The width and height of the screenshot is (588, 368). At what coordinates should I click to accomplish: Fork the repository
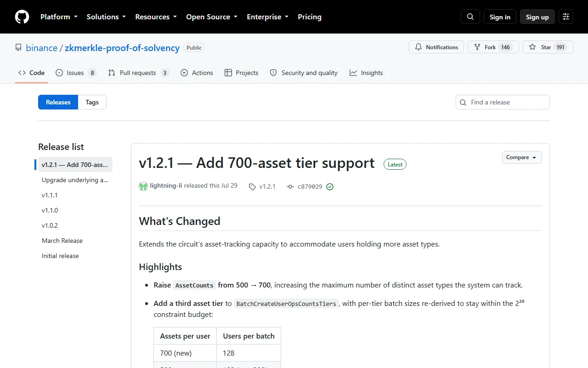coord(493,47)
